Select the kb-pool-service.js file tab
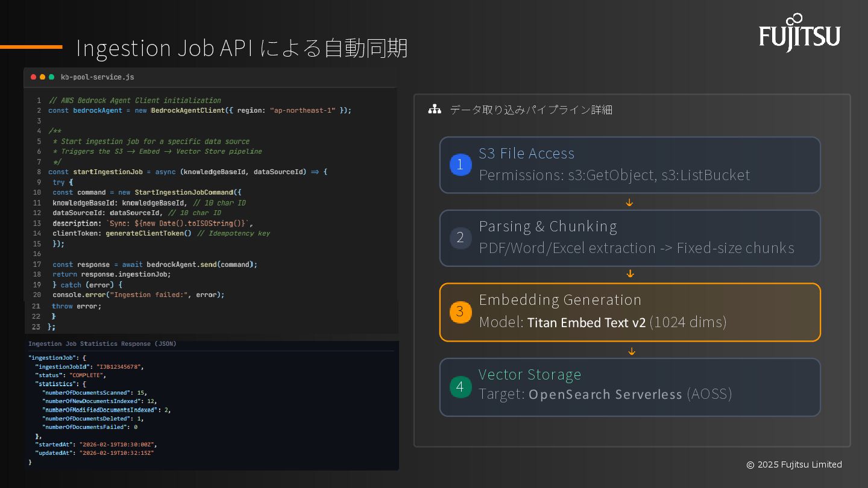This screenshot has height=488, width=868. point(97,77)
